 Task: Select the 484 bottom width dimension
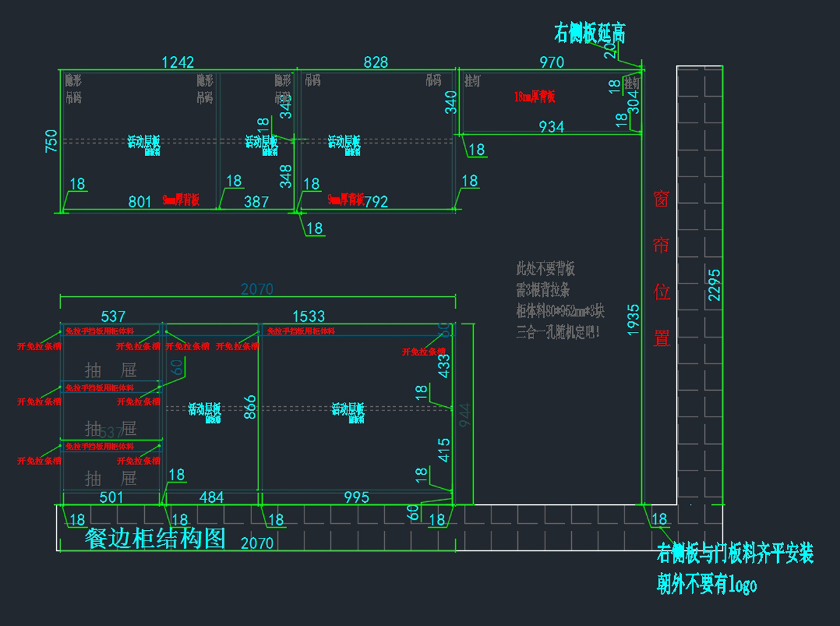click(211, 497)
